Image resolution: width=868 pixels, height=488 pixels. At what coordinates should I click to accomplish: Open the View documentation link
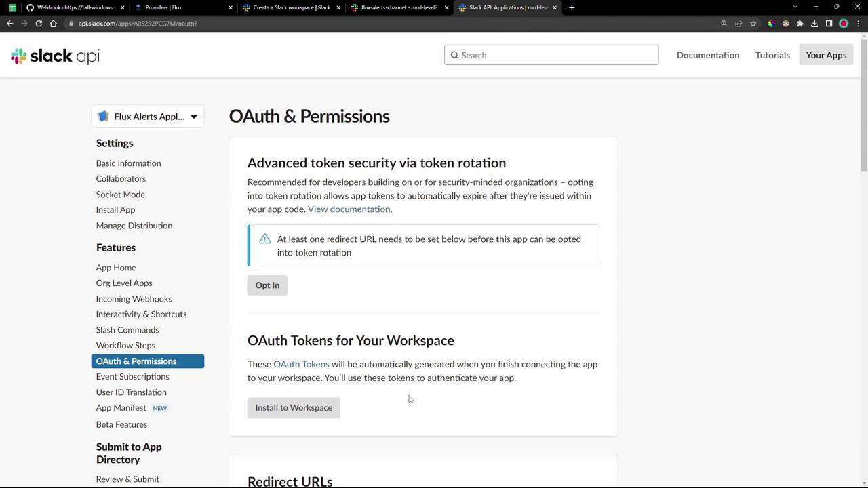(x=349, y=209)
